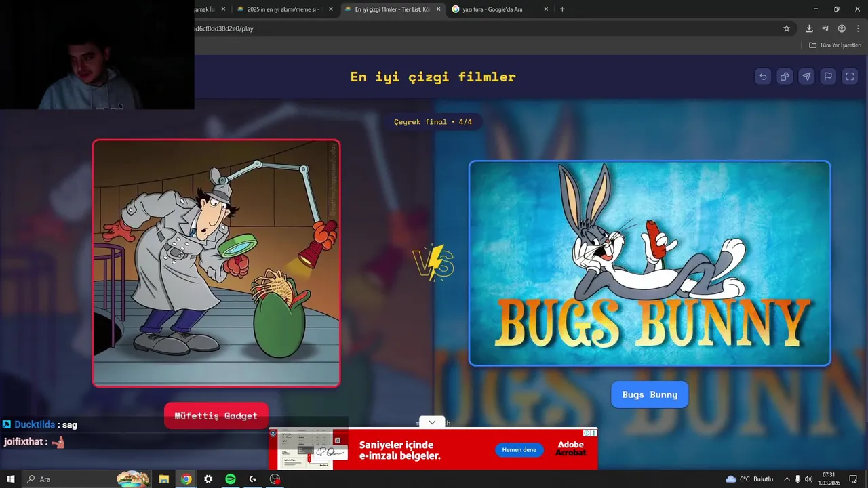Open Tüm Yer İşaretleri bookmarks folder
This screenshot has height=488, width=868.
click(835, 45)
